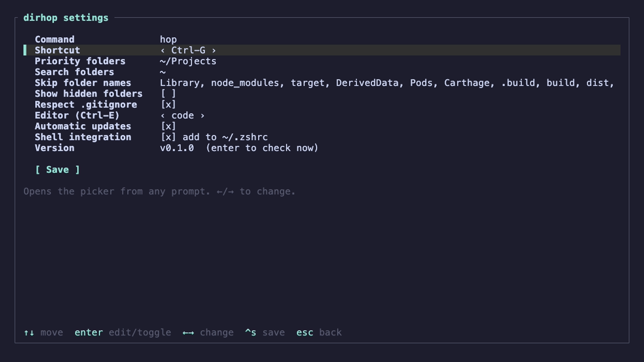Click the 'enter edit/toggle' footer hint
Screen dimensions: 644x362
pos(123,333)
